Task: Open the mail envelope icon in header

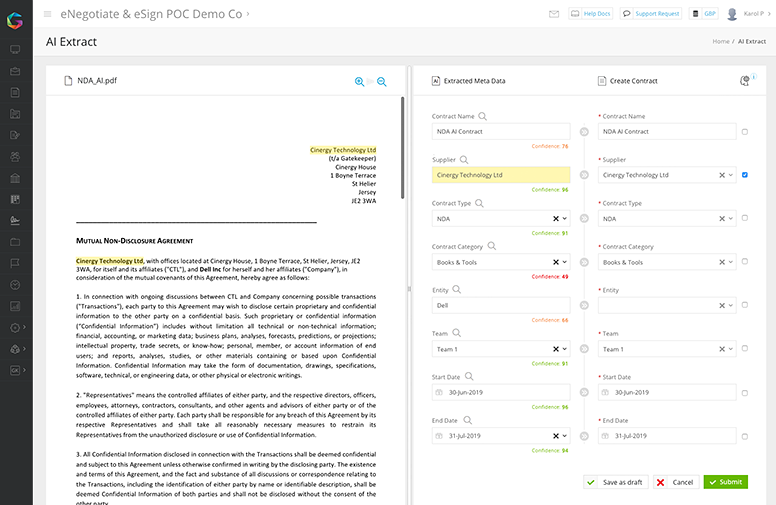Action: point(554,14)
